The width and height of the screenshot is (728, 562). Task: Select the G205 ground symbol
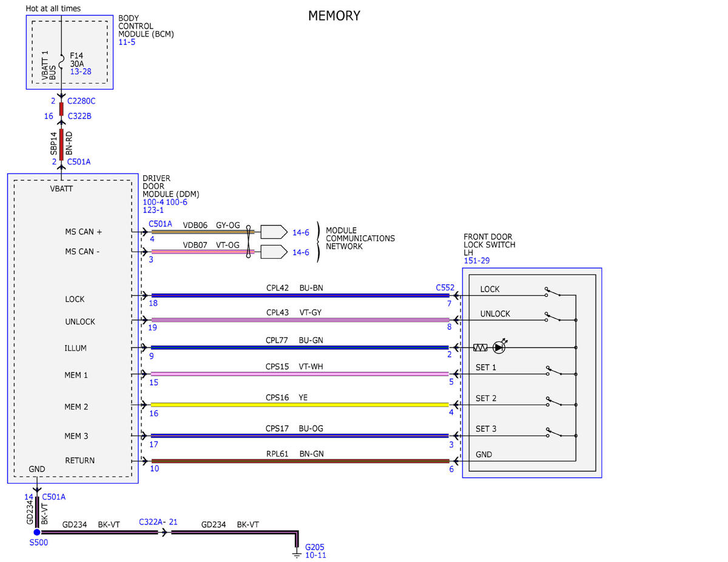(x=297, y=553)
